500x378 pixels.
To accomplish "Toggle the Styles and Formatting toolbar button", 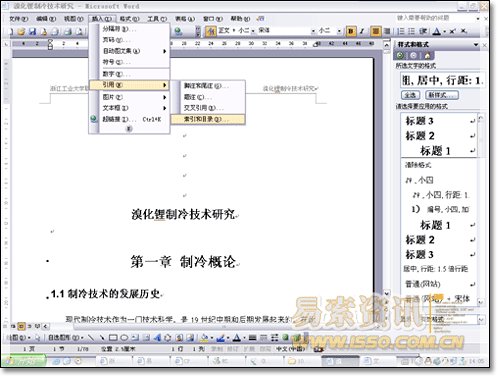I will pos(210,31).
